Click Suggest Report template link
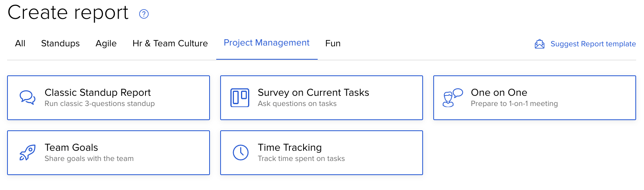 click(593, 44)
